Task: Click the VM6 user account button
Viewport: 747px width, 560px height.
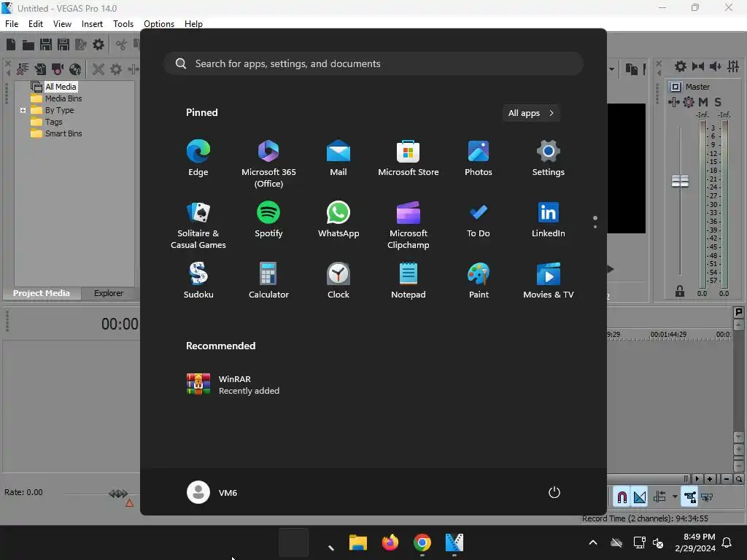Action: point(212,492)
